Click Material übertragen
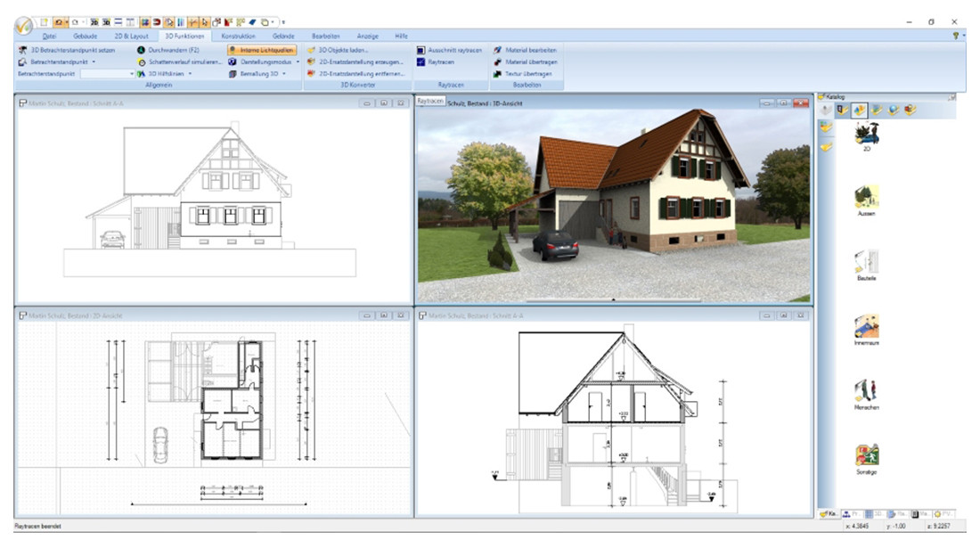This screenshot has height=548, width=980. (x=525, y=61)
